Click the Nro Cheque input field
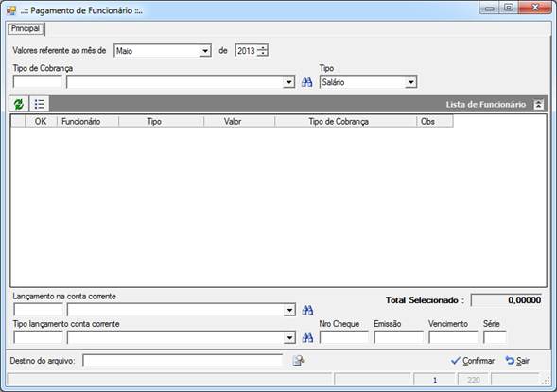 coord(344,337)
